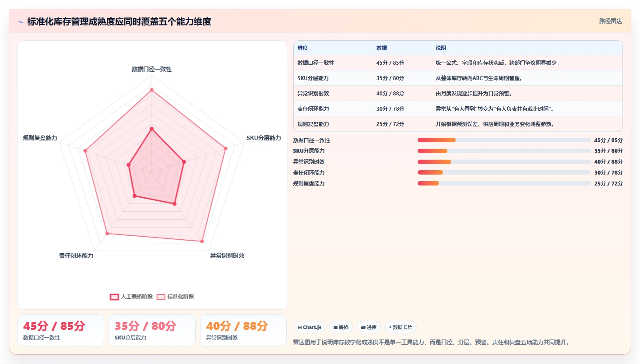Click description 由月度发现逐步提升为日常预警
Viewport: 640px width, 364px height.
(474, 94)
